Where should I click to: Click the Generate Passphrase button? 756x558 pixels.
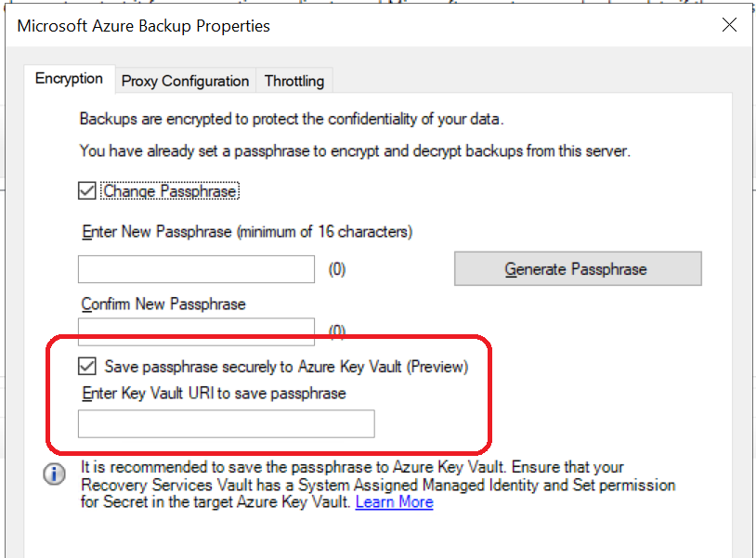[x=577, y=269]
